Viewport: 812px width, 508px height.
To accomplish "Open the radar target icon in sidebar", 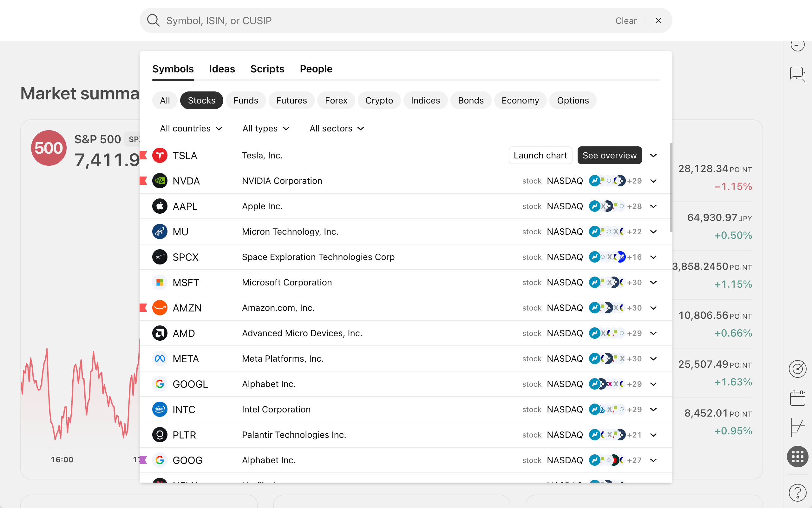I will [797, 369].
